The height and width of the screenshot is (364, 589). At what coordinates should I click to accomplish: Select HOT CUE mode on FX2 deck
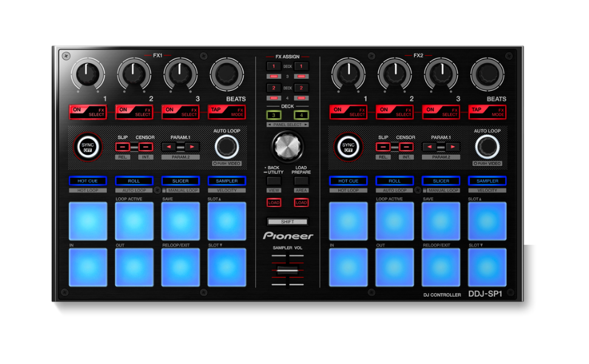[348, 181]
